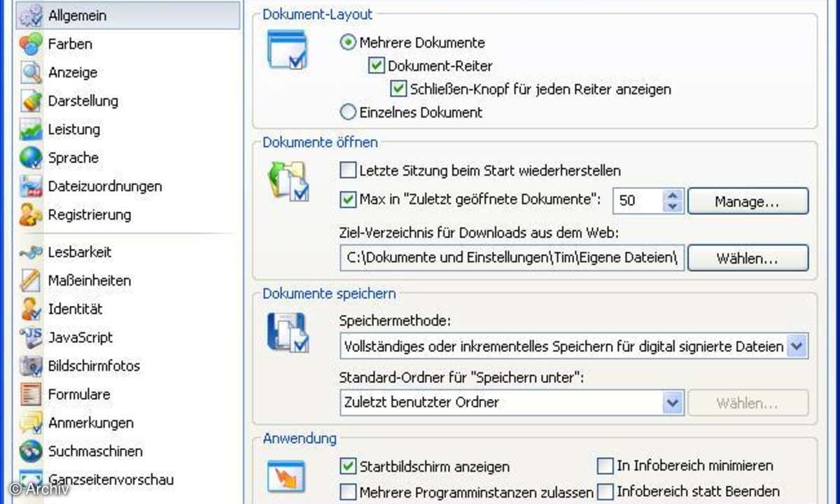This screenshot has height=504, width=840.
Task: Click the Dokumente speichern disk icon
Action: coord(287,332)
